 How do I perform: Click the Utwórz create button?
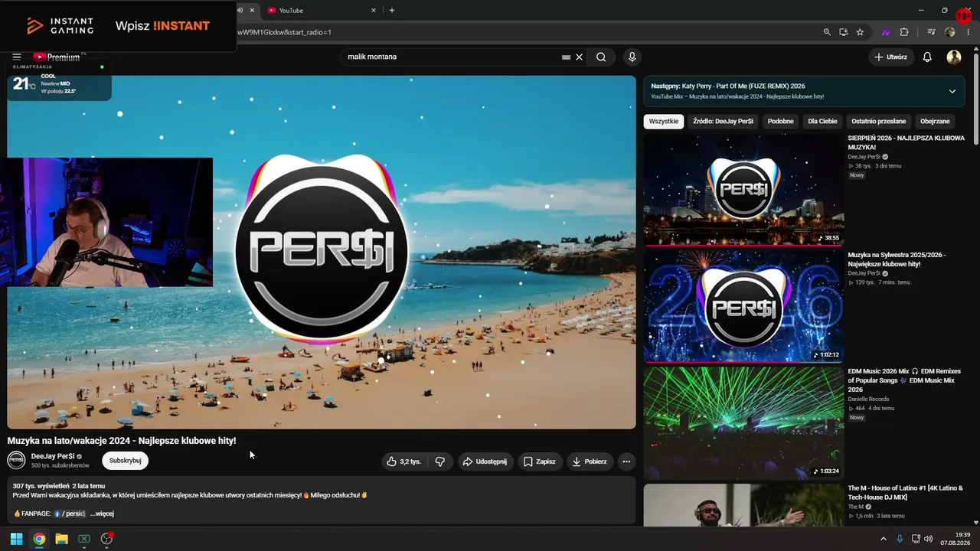[x=890, y=57]
